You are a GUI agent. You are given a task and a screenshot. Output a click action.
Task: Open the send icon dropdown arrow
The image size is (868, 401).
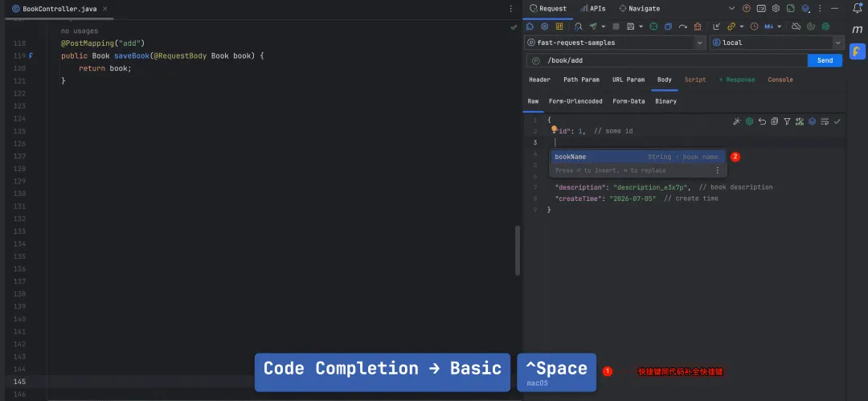(x=604, y=27)
